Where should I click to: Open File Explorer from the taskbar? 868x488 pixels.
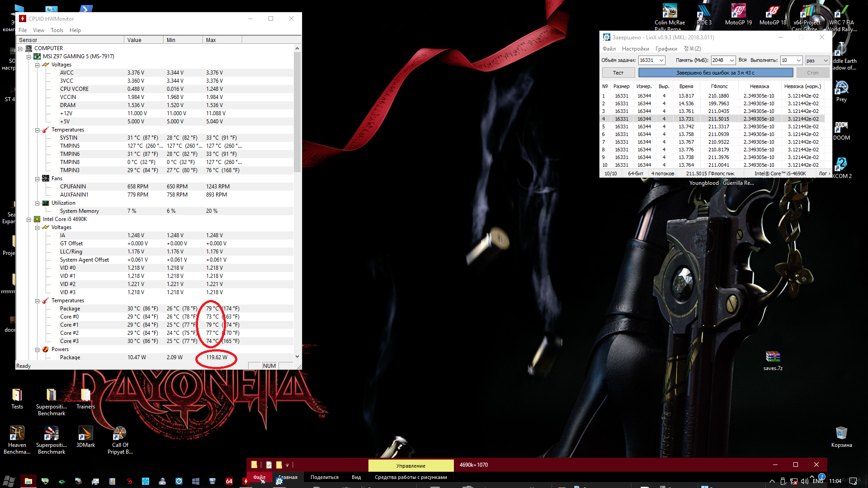point(28,481)
